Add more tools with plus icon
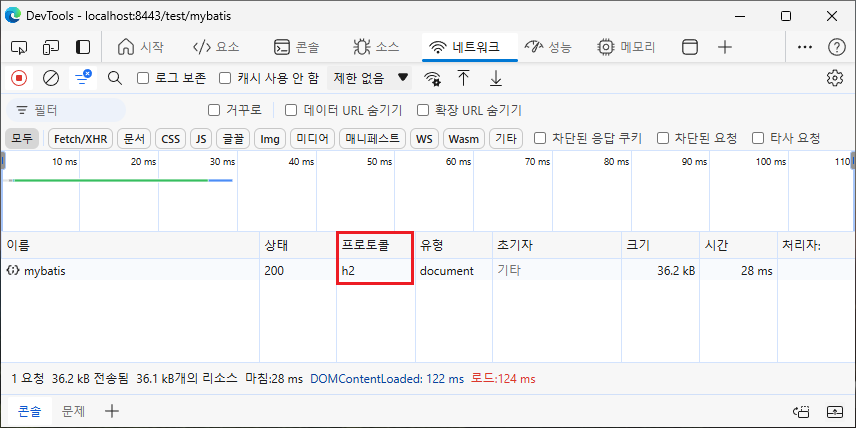This screenshot has width=856, height=428. pyautogui.click(x=724, y=47)
